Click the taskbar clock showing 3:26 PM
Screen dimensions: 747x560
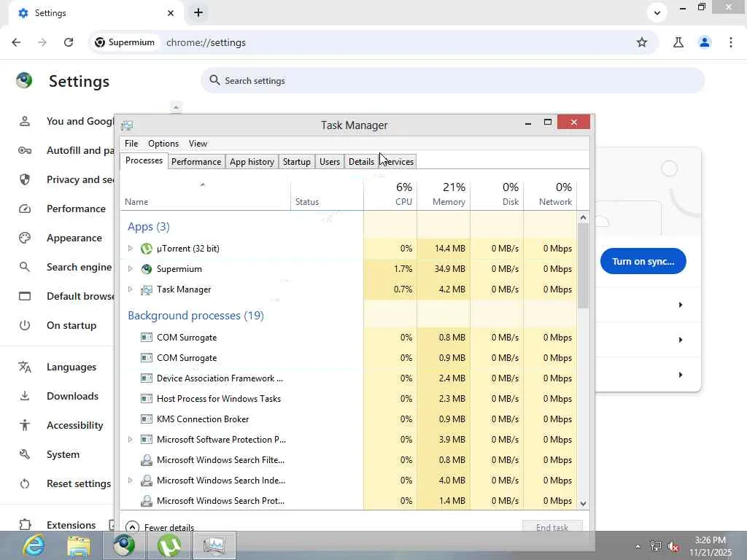tap(710, 546)
